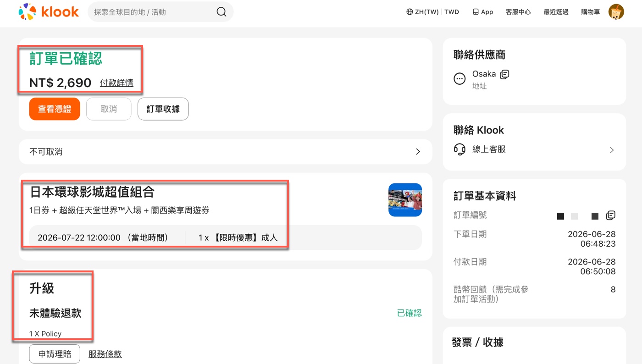Screen dimensions: 642x364
Task: Select the 1 X Policy text
Action: tap(45, 334)
